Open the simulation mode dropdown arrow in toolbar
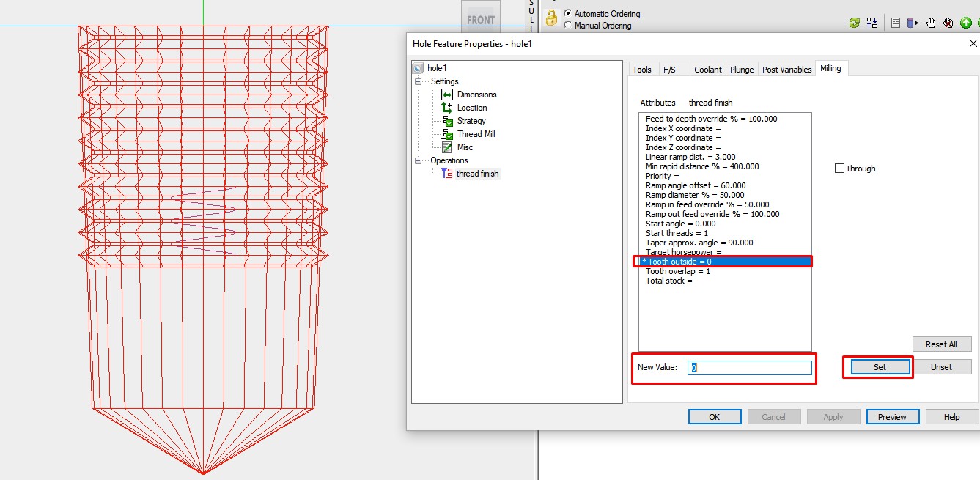The height and width of the screenshot is (480, 980). 915,23
